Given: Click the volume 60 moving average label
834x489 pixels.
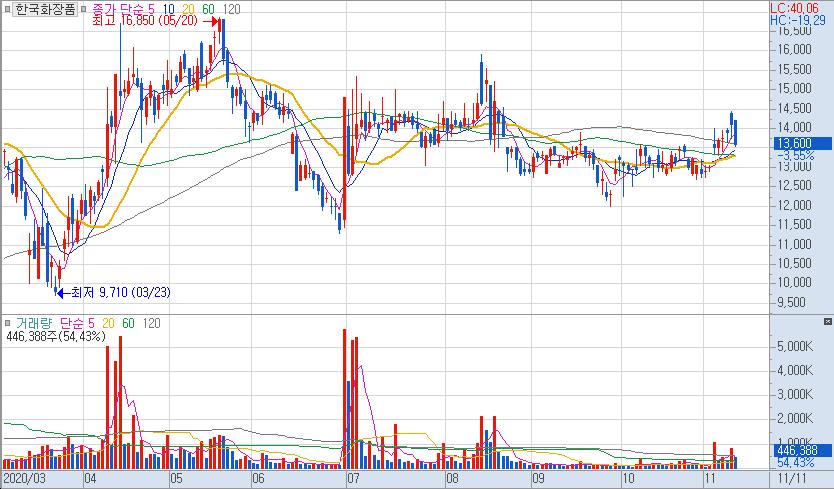Looking at the screenshot, I should pos(128,323).
